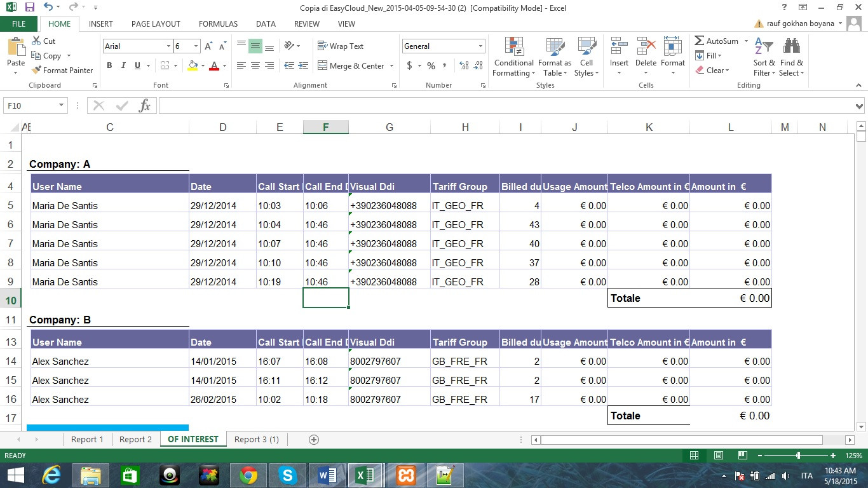Switch to the FORMULAS ribbon tab
This screenshot has height=488, width=868.
[x=218, y=24]
